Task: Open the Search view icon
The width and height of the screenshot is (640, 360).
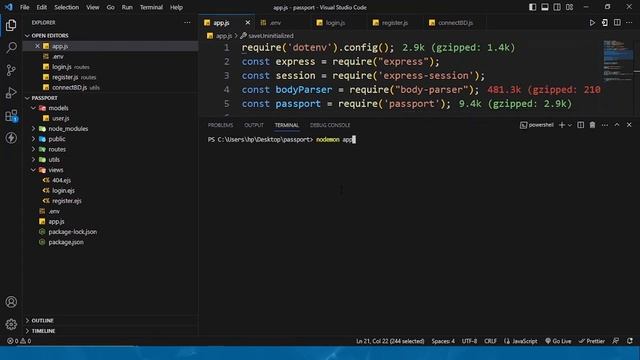Action: (11, 47)
